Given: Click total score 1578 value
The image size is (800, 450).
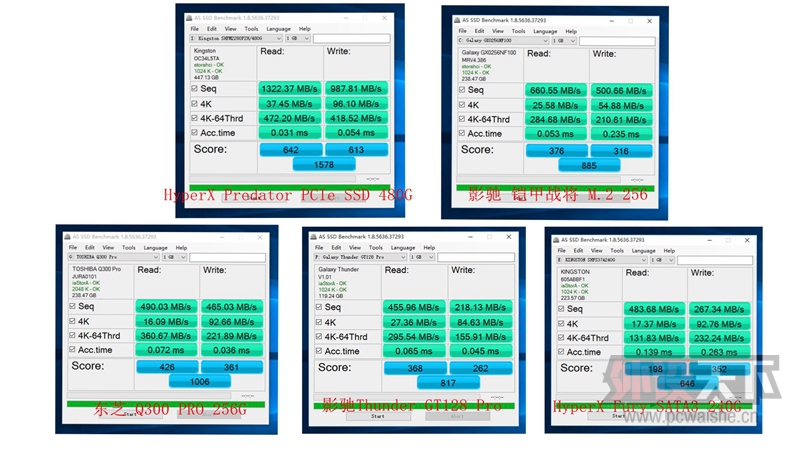Looking at the screenshot, I should (x=324, y=165).
